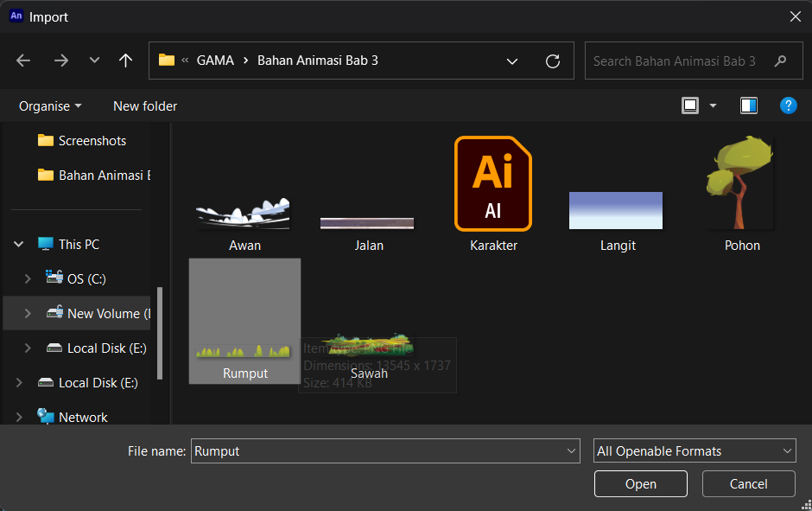Refresh the Bahan Animasi Bab 3 folder
Viewport: 812px width, 511px height.
(x=553, y=61)
